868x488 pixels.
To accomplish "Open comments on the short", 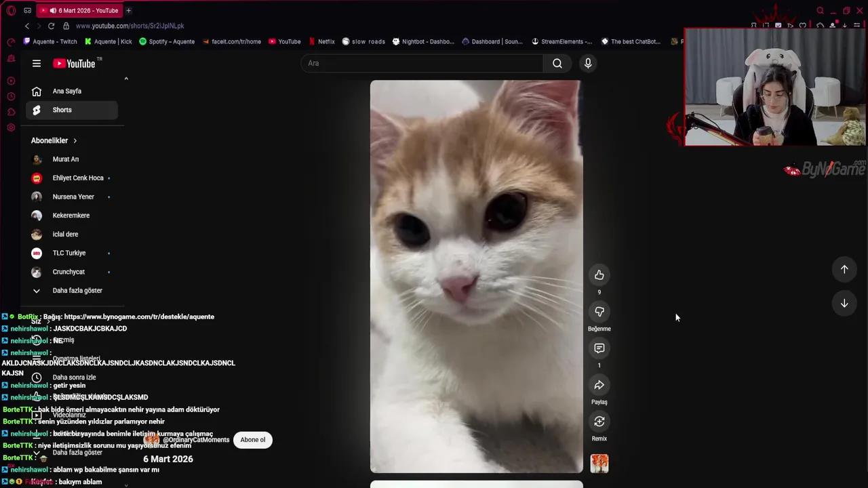I will click(599, 348).
